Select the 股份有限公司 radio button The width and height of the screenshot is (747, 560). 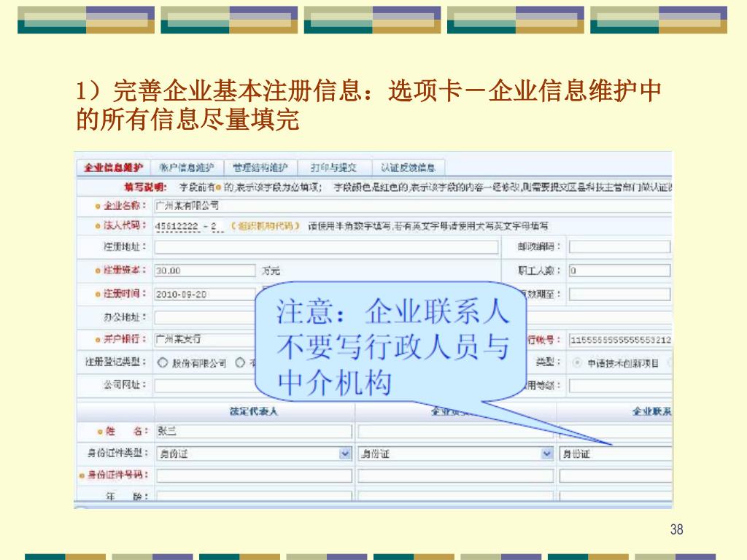[x=163, y=362]
